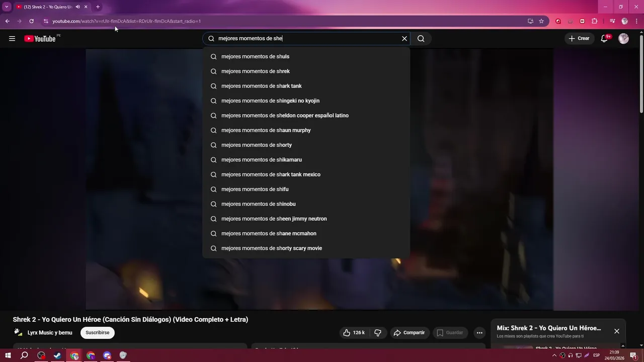Bookmark this page with the star icon
This screenshot has width=644, height=362.
(x=541, y=21)
